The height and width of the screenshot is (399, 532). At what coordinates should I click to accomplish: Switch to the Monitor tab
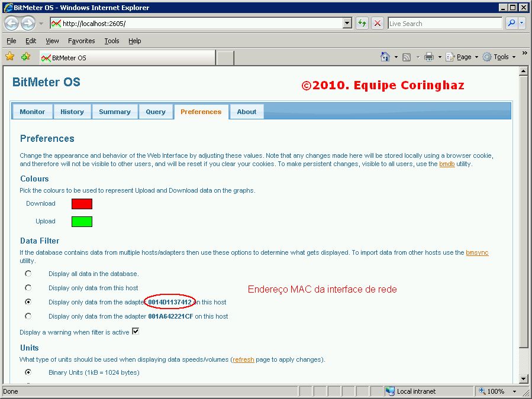[x=32, y=112]
